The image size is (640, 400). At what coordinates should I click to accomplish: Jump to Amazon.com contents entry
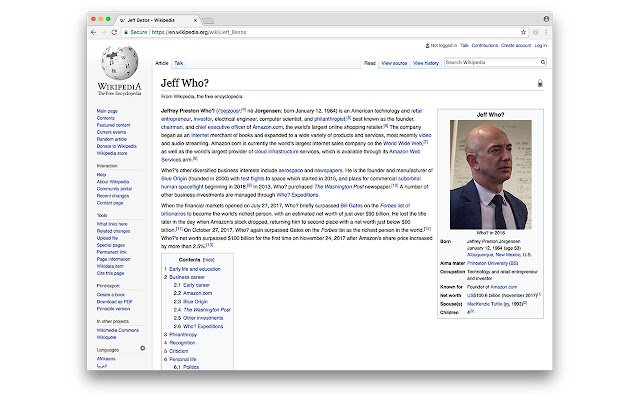tap(198, 293)
